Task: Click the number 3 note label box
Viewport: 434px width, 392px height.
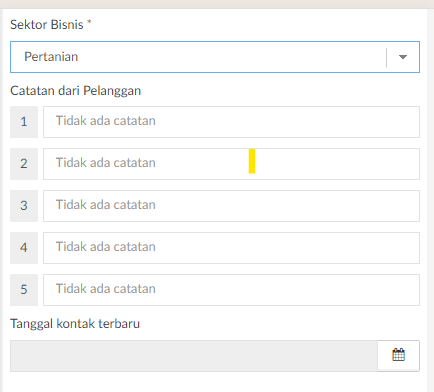Action: pyautogui.click(x=24, y=206)
